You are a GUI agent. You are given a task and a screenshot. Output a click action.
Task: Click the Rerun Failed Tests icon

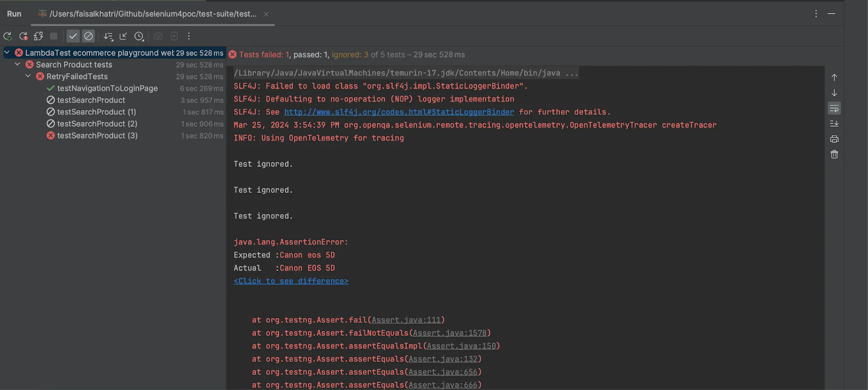pos(23,36)
